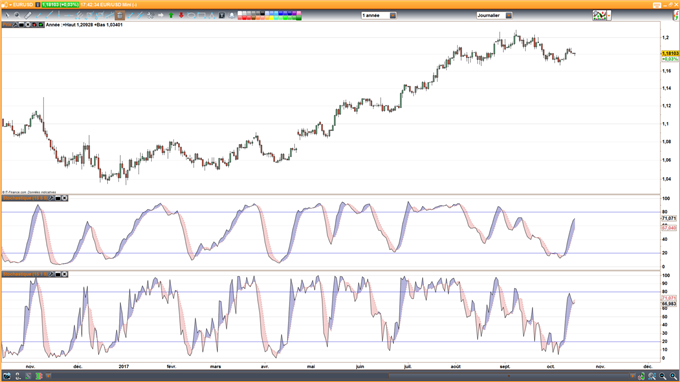This screenshot has width=680, height=382.
Task: Click the lower Stochastique label
Action: [x=25, y=274]
